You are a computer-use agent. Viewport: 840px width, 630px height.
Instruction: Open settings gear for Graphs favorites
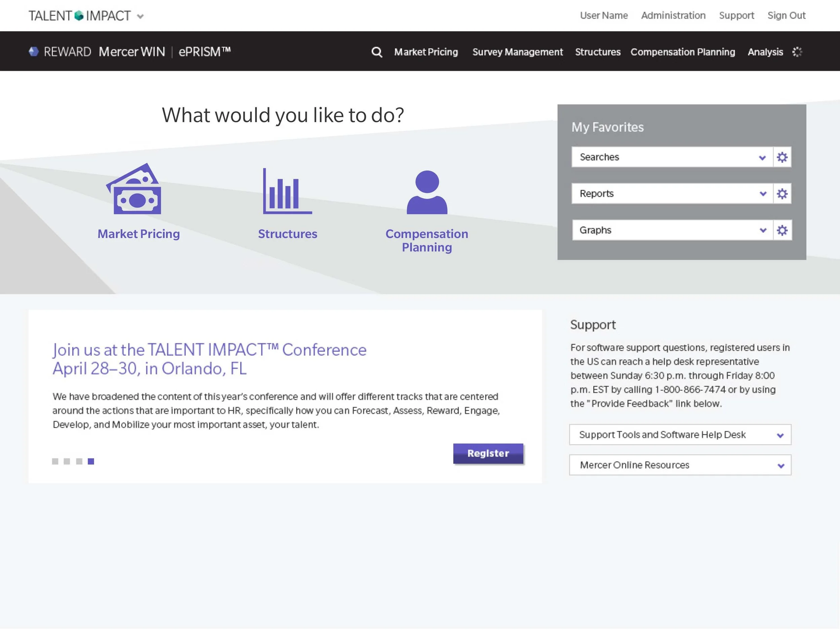pyautogui.click(x=782, y=230)
